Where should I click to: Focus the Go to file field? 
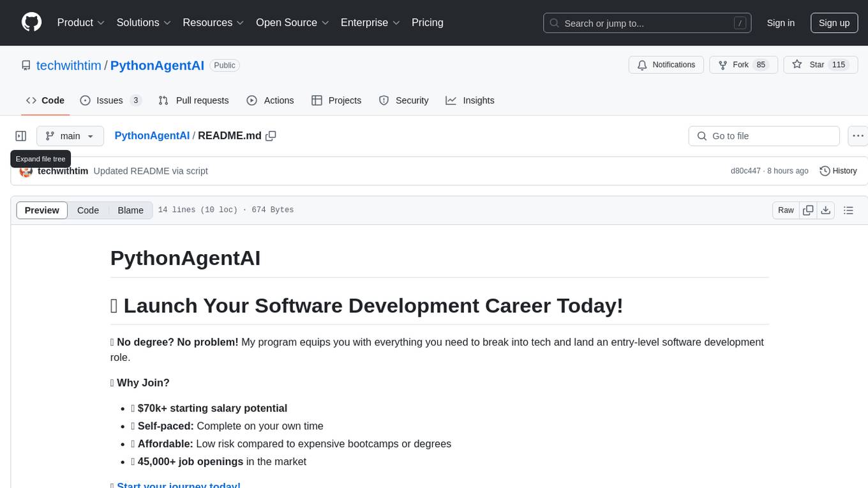click(x=764, y=136)
